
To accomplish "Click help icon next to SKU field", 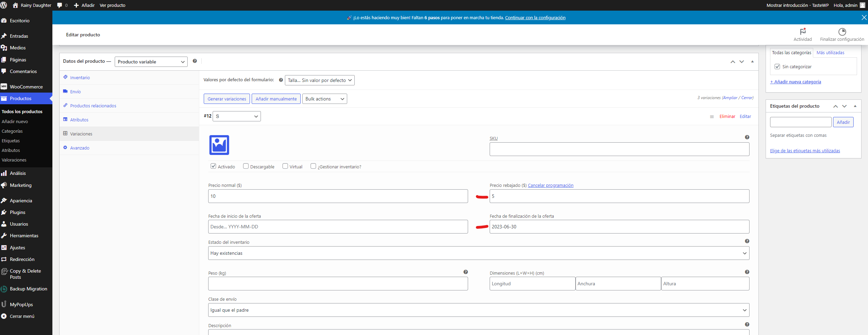I will (747, 137).
